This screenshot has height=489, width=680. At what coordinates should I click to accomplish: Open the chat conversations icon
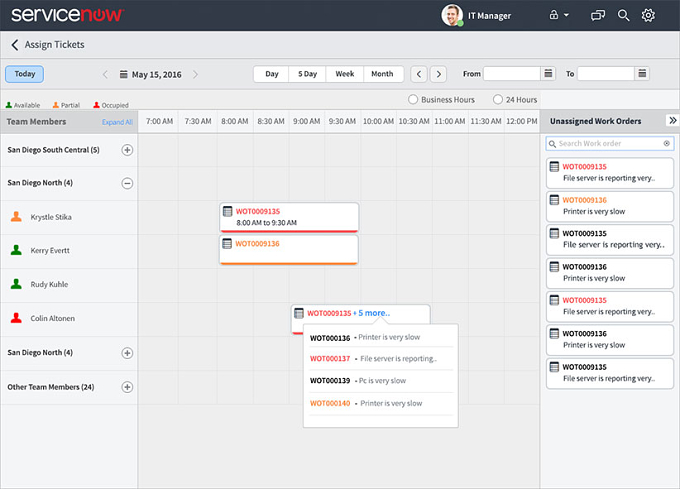point(598,16)
